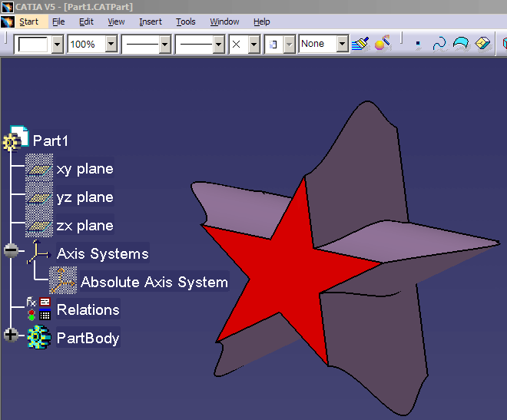Screen dimensions: 507x420
Task: Open the line type dropdown arrow
Action: (x=219, y=44)
